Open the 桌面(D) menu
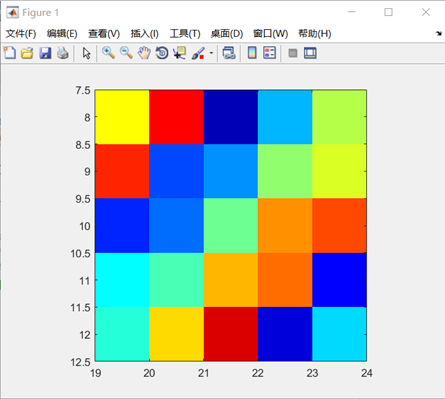Viewport: 445px width, 399px height. pos(227,34)
